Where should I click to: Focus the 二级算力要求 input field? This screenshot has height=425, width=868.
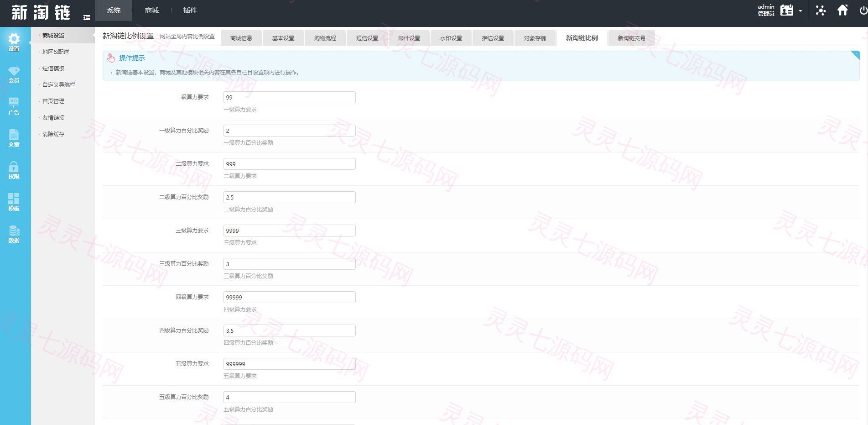pos(290,164)
